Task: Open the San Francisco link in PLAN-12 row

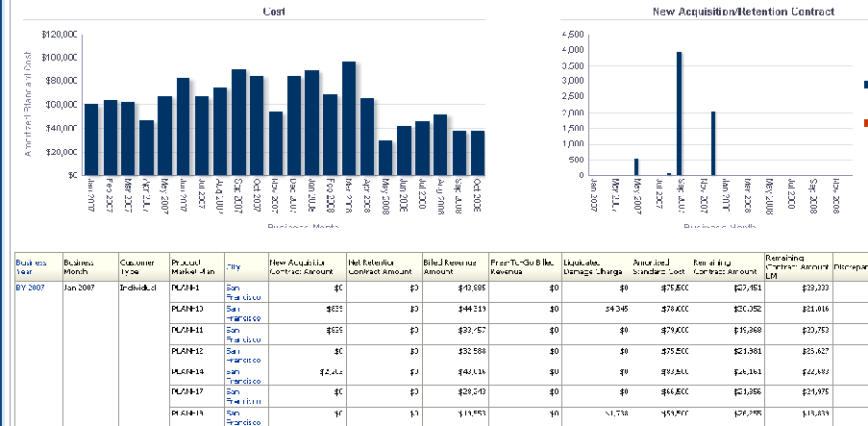Action: coord(243,356)
